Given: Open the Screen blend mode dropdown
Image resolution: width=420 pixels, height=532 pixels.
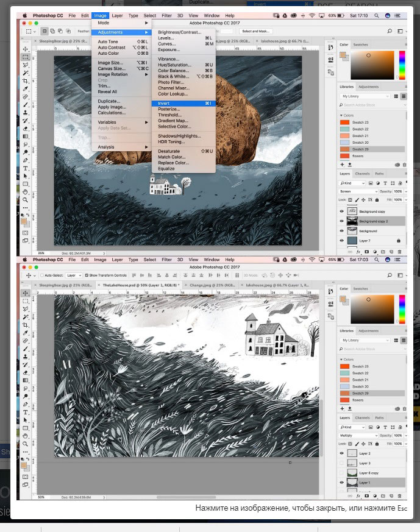Looking at the screenshot, I should click(x=358, y=191).
